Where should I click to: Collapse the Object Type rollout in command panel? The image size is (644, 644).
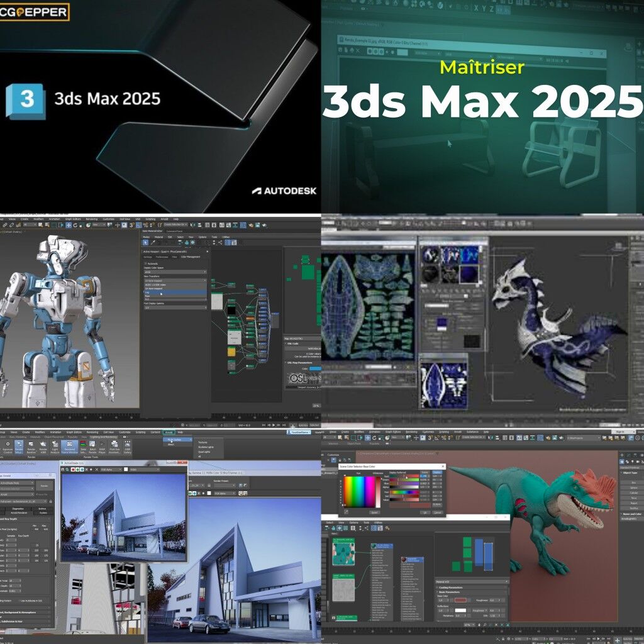tap(630, 472)
